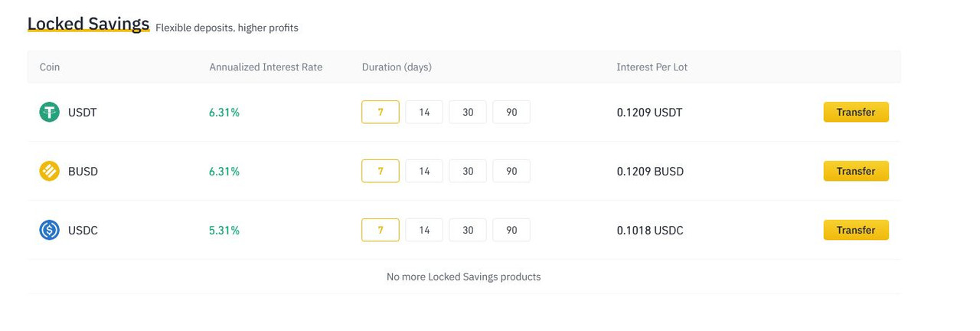Click Transfer button for USDC
The width and height of the screenshot is (980, 331).
(x=856, y=230)
